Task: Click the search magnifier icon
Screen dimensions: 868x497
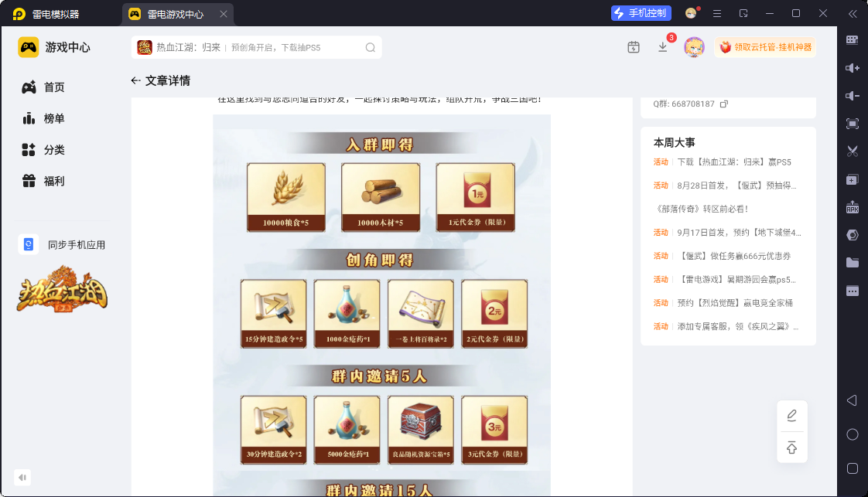Action: (371, 48)
